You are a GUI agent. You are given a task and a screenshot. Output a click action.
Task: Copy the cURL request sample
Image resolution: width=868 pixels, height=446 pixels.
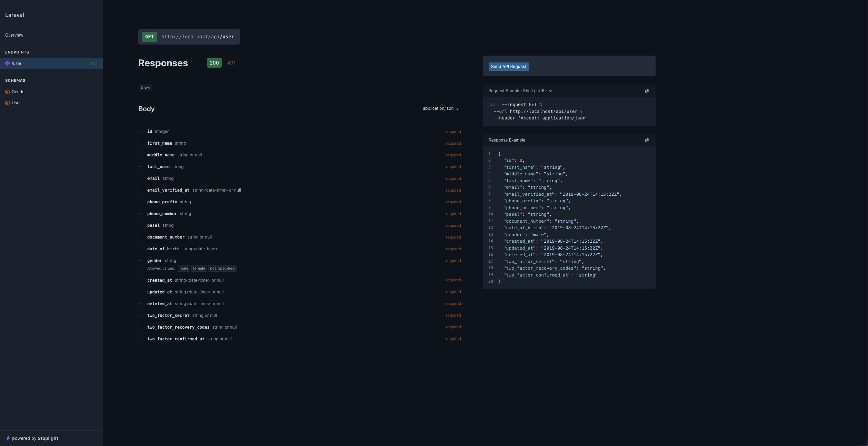[647, 91]
